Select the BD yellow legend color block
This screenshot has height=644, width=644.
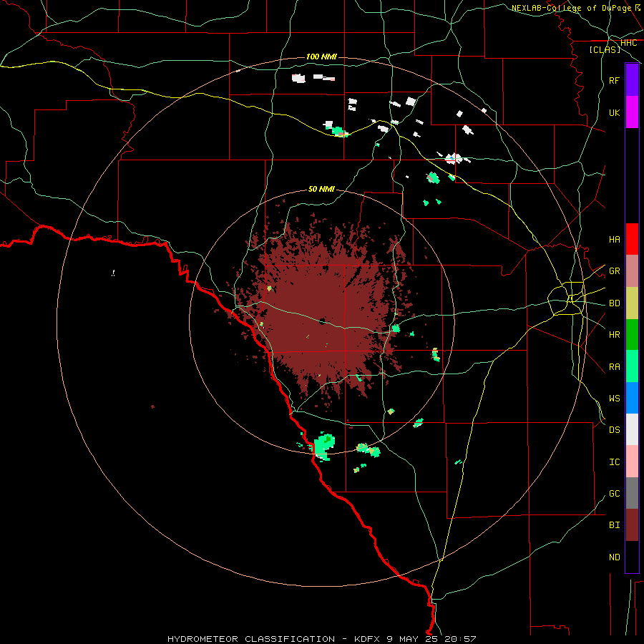pyautogui.click(x=632, y=303)
